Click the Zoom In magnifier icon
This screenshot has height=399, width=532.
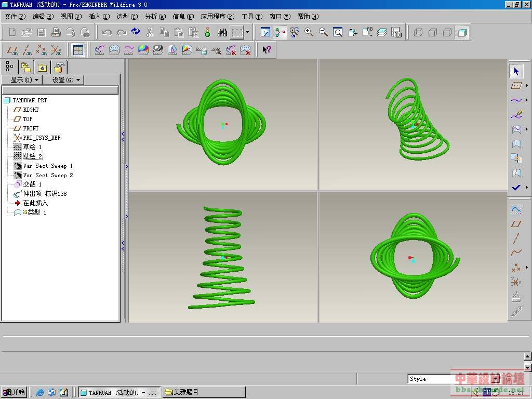309,32
